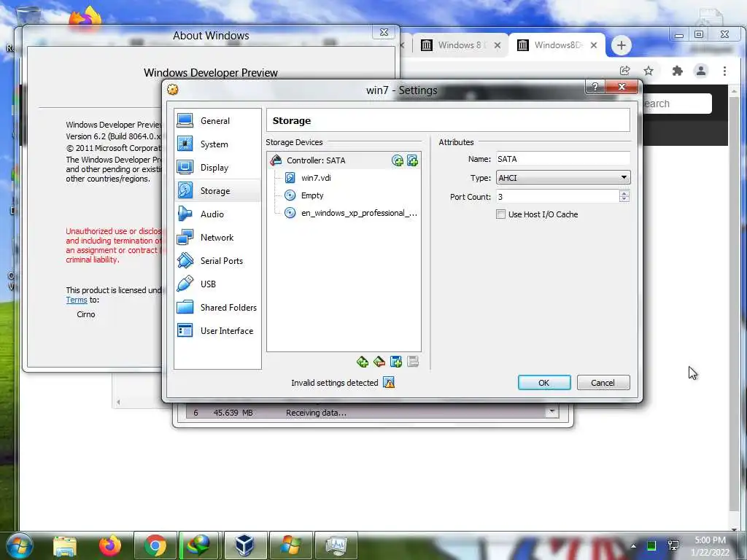The width and height of the screenshot is (747, 560).
Task: Decrease Port Count with down arrow
Action: (624, 200)
